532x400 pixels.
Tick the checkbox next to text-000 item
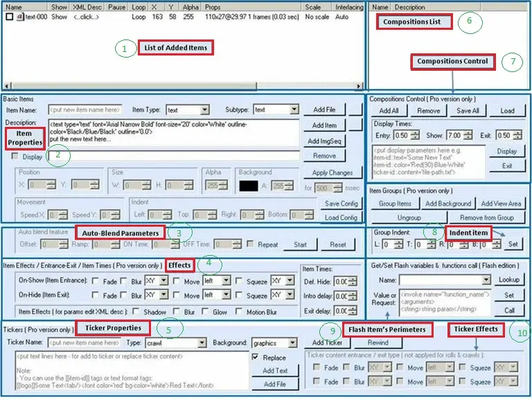[x=10, y=17]
